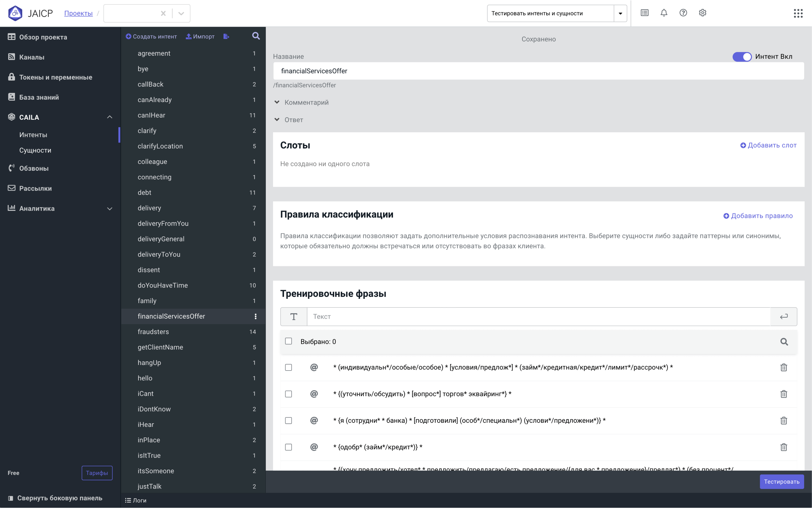Viewport: 812px width, 509px height.
Task: Click the Добавить слот link
Action: click(768, 145)
